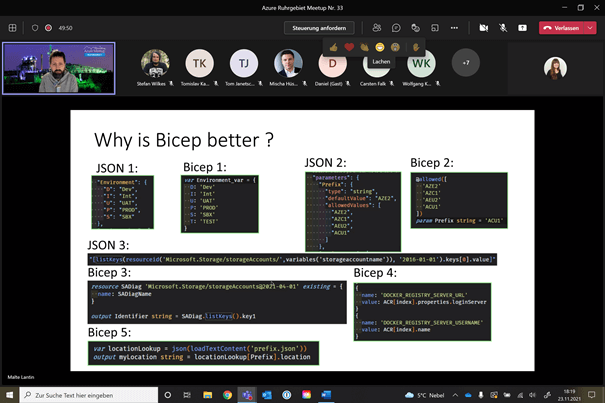
Task: Raise your hand
Action: click(416, 47)
